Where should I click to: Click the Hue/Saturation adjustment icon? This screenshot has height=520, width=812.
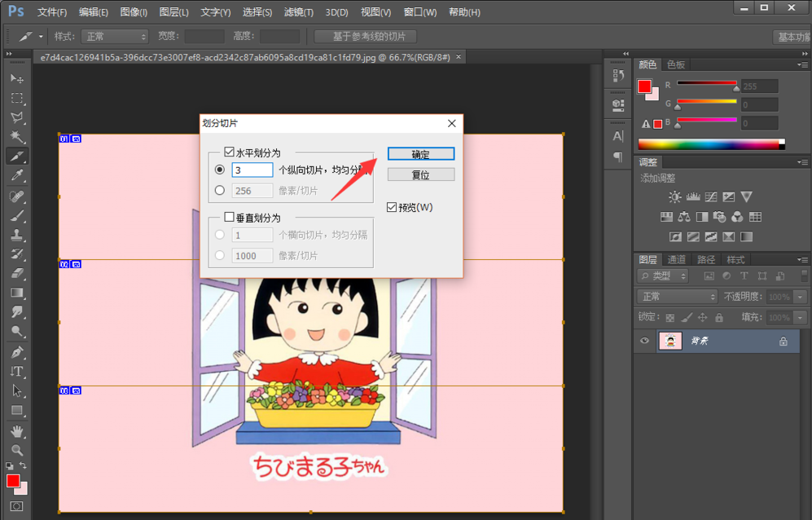coord(666,217)
